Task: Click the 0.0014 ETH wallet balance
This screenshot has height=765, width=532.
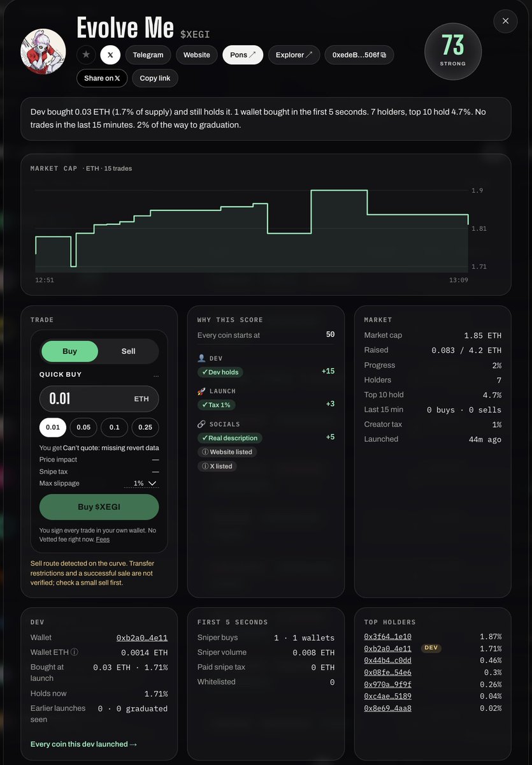Action: click(145, 653)
